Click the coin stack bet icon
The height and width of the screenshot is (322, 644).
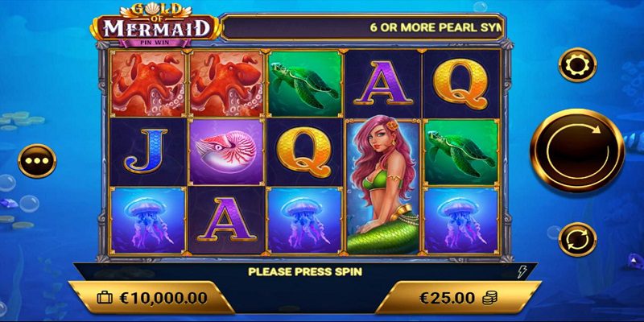point(489,298)
